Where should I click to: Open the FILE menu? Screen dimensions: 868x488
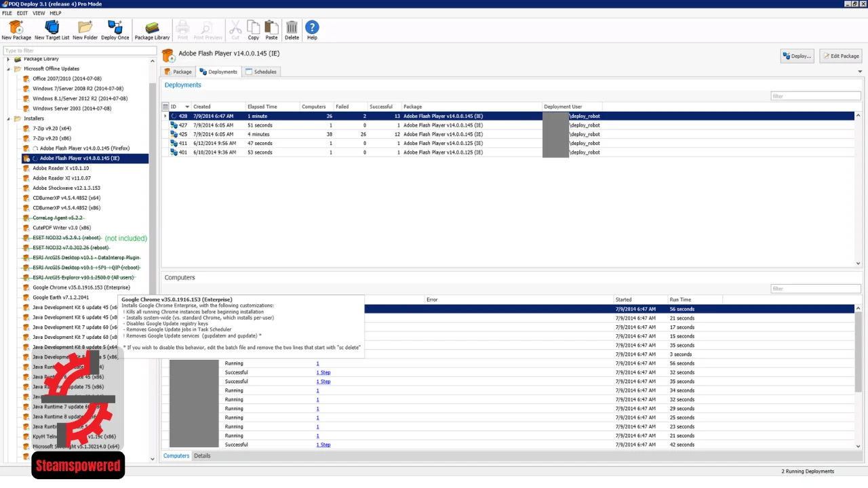pos(7,13)
